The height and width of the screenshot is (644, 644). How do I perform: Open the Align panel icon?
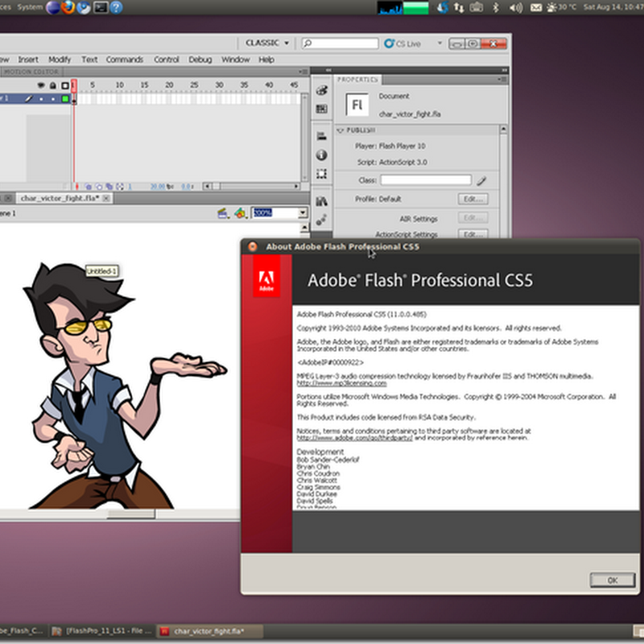(321, 136)
